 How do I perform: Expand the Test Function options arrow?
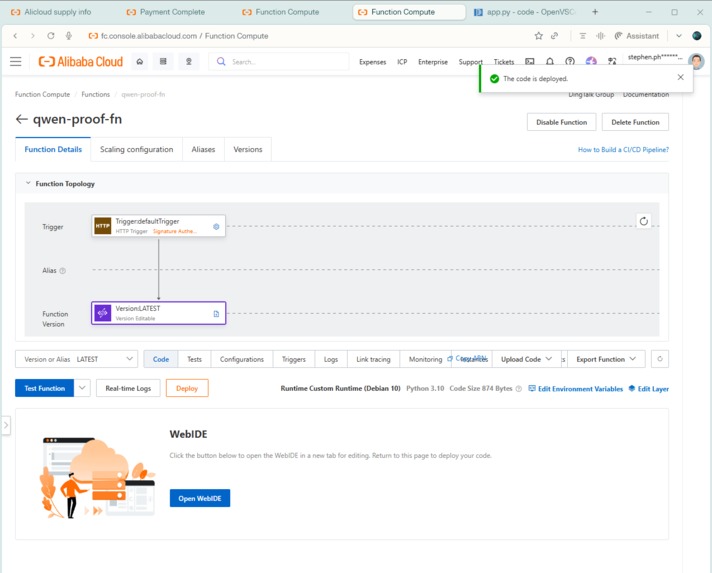coord(82,388)
